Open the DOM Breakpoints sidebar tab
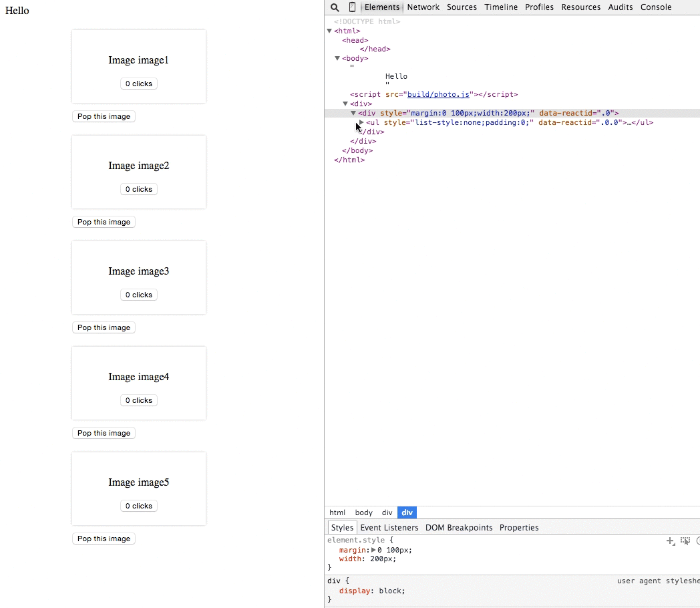700x608 pixels. click(459, 527)
